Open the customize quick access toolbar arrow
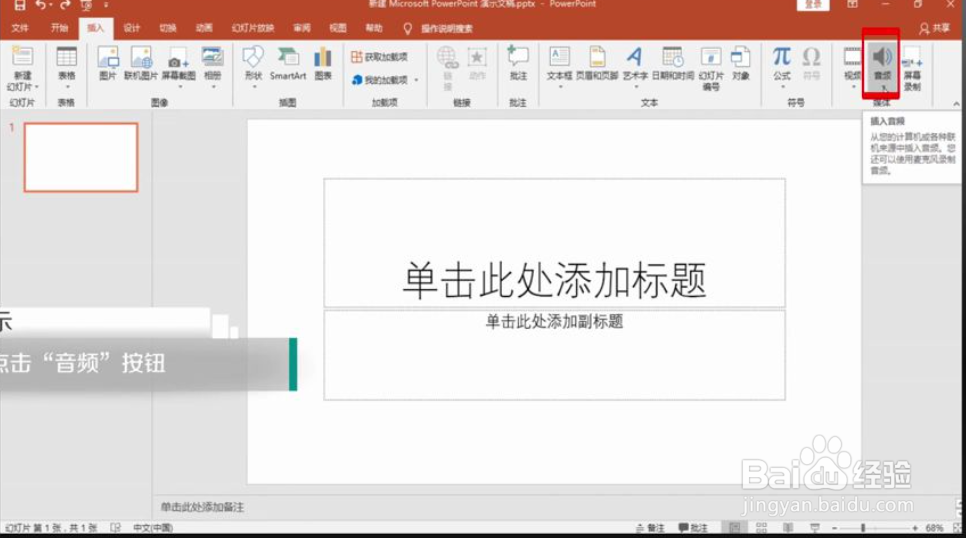Screen dimensions: 966x538 [x=106, y=5]
